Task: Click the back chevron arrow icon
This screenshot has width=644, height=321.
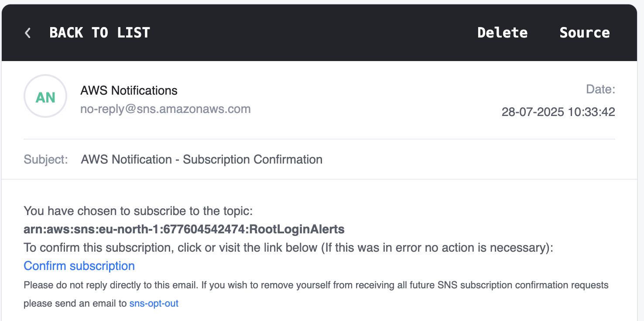Action: click(28, 33)
